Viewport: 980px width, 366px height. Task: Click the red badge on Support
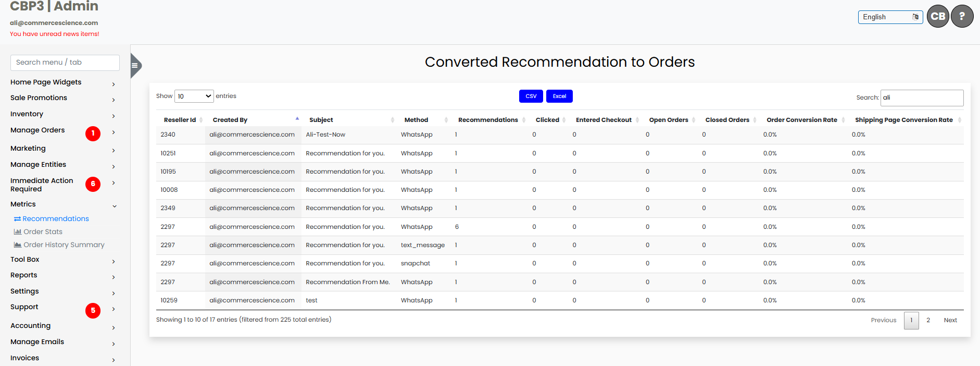[x=93, y=311]
